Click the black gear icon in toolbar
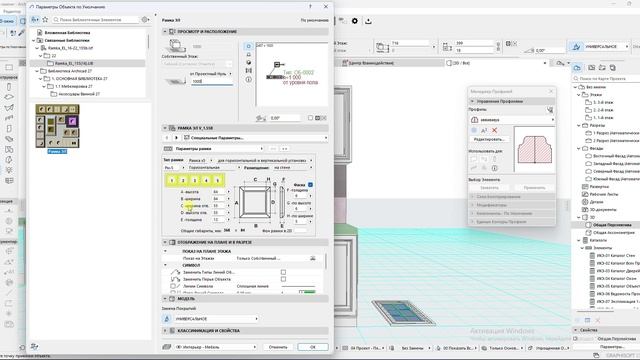The image size is (640, 360). (355, 21)
